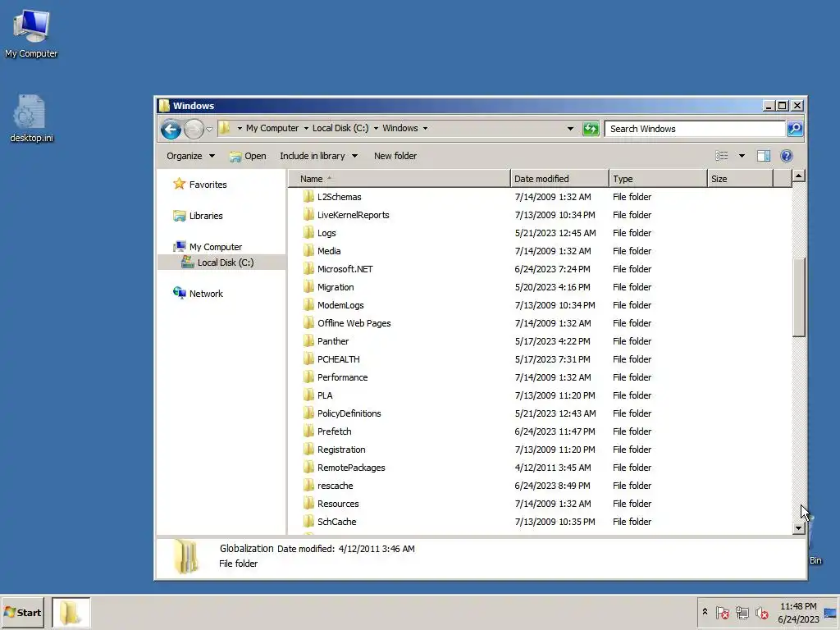Screen dimensions: 840x630
Task: Select the Panther folder icon
Action: click(x=308, y=341)
